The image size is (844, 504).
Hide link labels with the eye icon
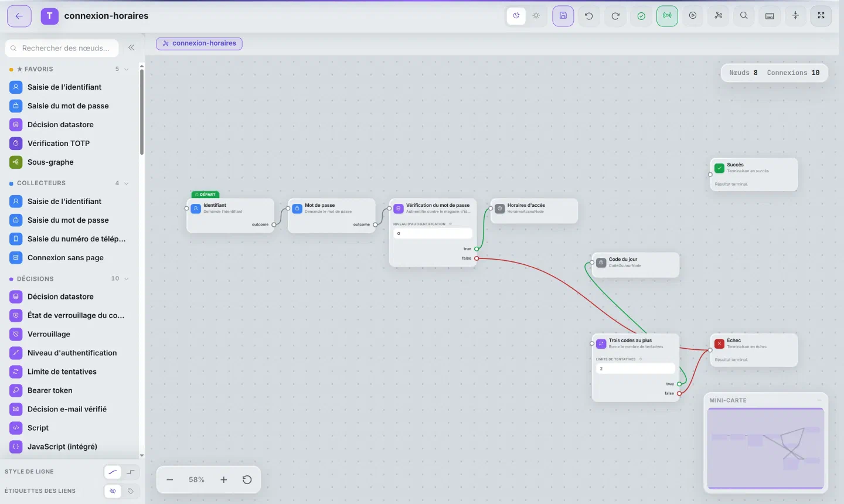point(113,491)
